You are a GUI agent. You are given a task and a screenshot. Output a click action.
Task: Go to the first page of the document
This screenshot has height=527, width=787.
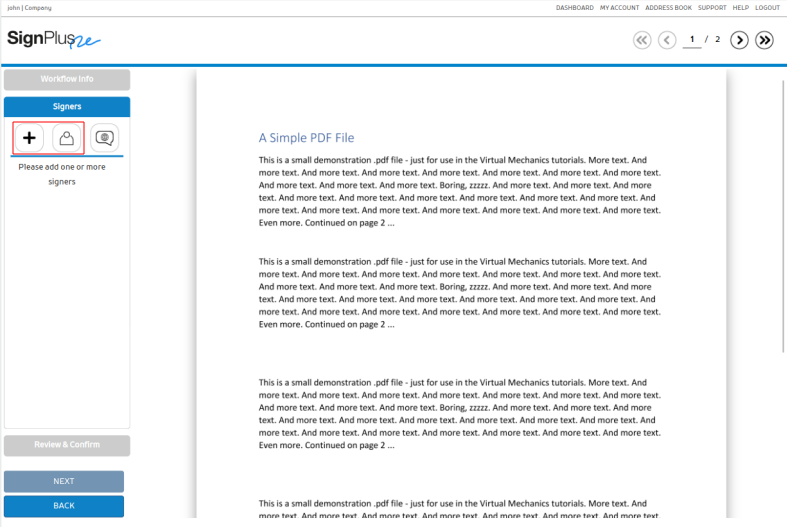642,40
